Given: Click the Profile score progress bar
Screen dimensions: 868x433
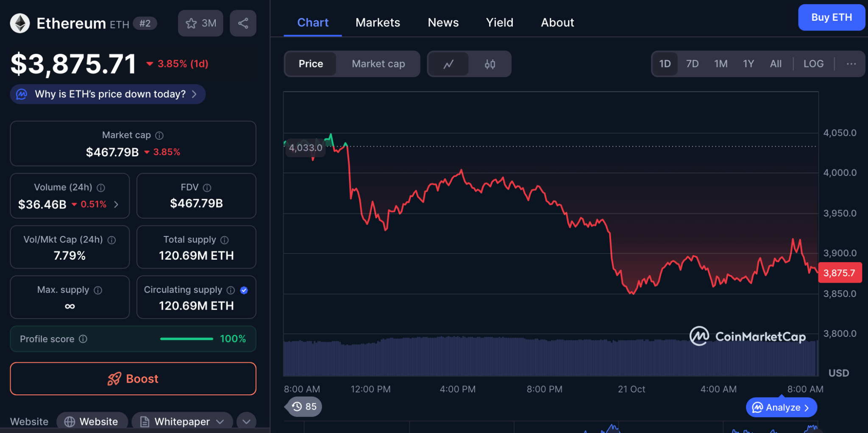Looking at the screenshot, I should click(x=186, y=339).
